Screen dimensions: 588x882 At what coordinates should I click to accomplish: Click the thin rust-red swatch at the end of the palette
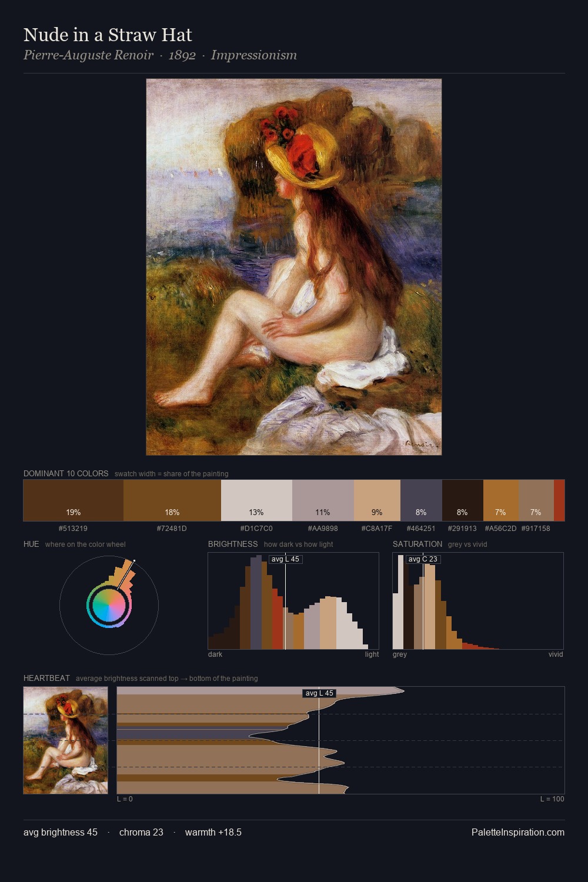559,500
